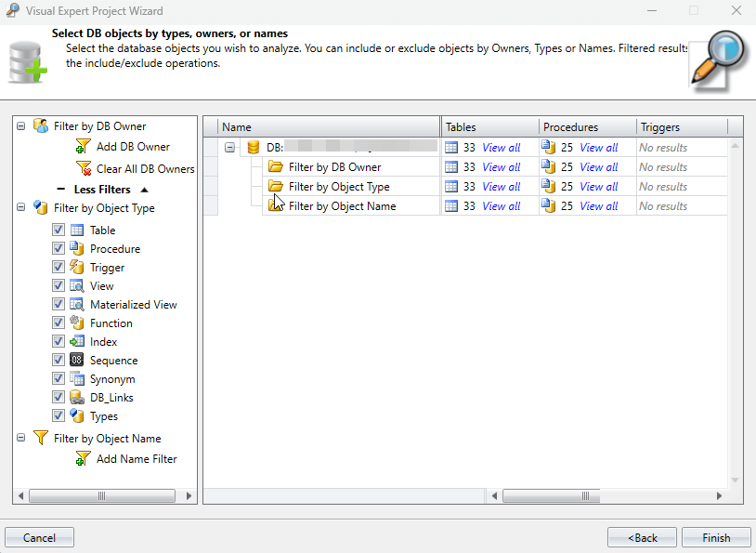
Task: Click the Cancel button
Action: tap(40, 537)
